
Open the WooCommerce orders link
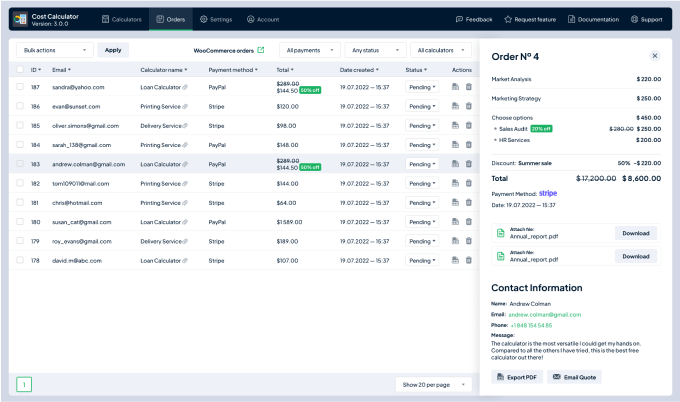[x=229, y=49]
